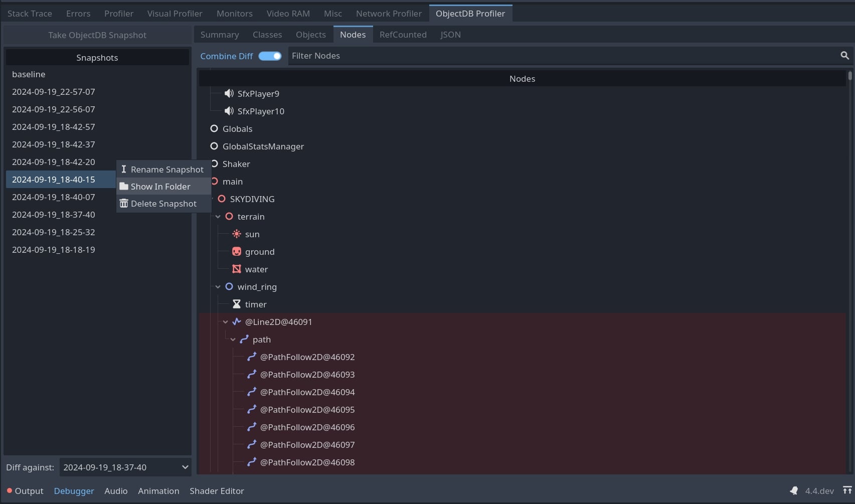
Task: Click the search magnifier in the Filter Nodes bar
Action: 845,56
